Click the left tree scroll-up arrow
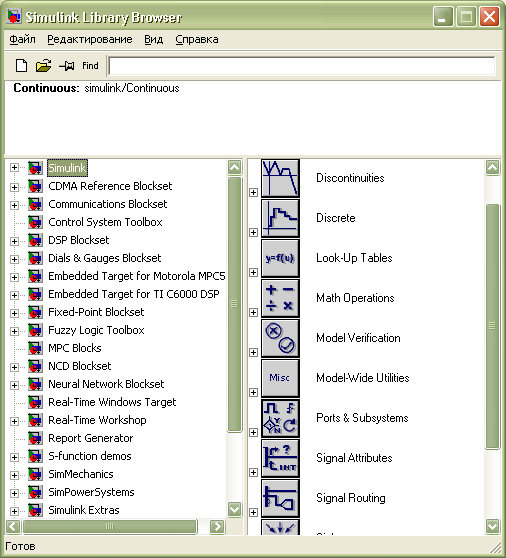506x558 pixels. [234, 167]
